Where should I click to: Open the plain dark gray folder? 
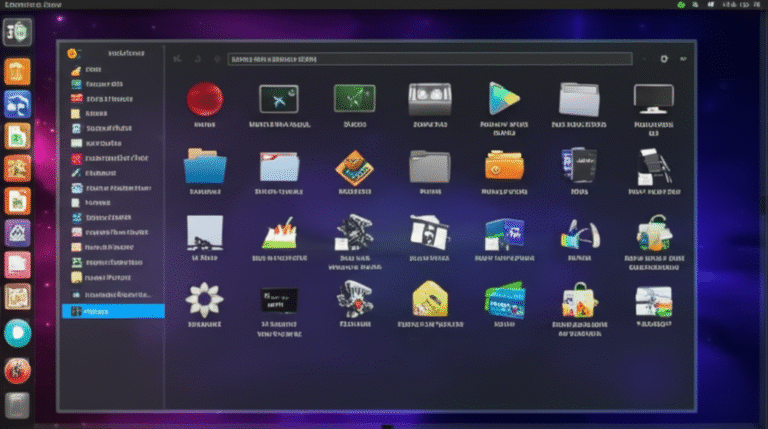point(430,167)
